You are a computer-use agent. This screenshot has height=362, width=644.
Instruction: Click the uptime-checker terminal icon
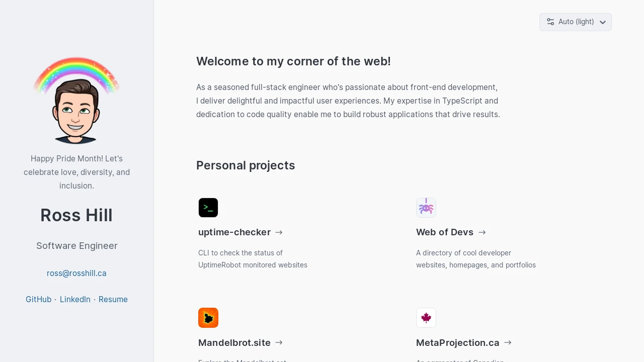coord(208,208)
